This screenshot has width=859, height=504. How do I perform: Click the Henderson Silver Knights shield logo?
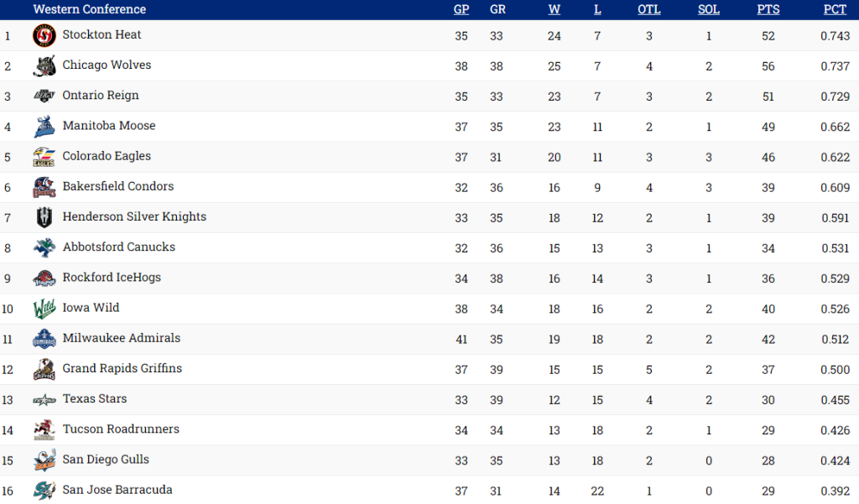[44, 217]
